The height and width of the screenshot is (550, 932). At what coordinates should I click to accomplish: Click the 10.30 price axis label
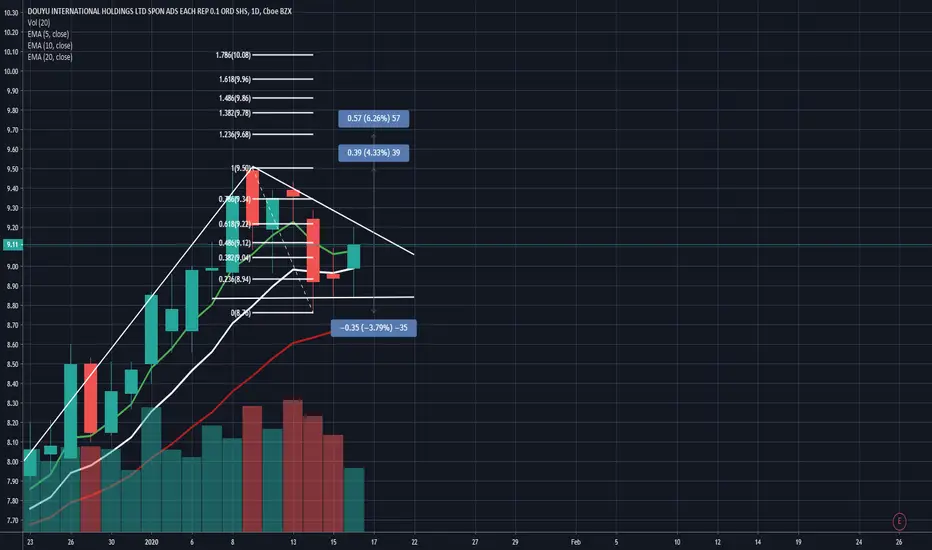[x=11, y=12]
